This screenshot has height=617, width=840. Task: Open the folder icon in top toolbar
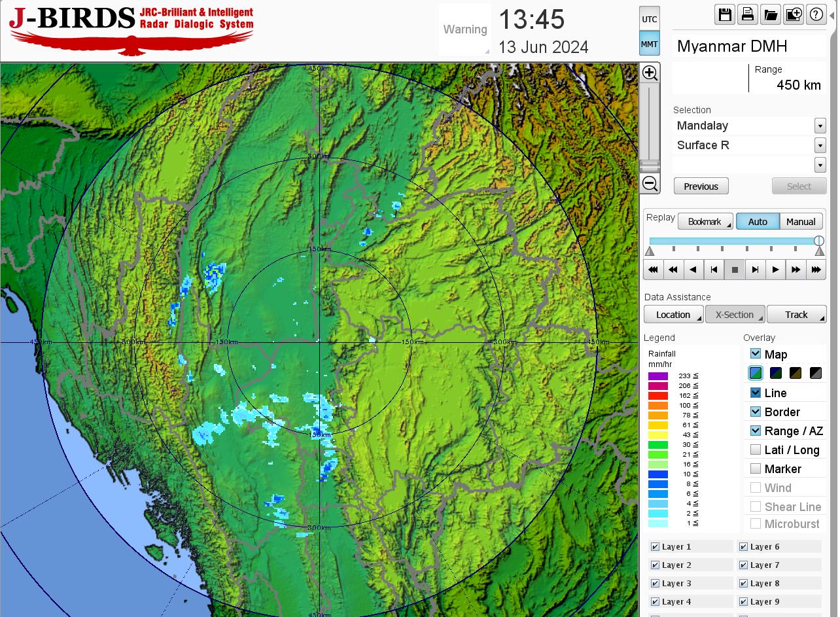(x=771, y=14)
